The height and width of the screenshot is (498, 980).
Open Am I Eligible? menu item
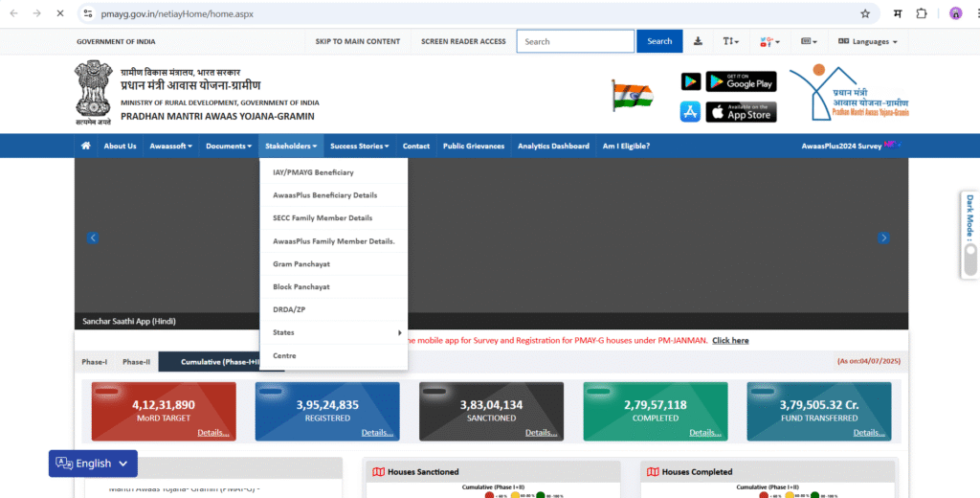626,146
